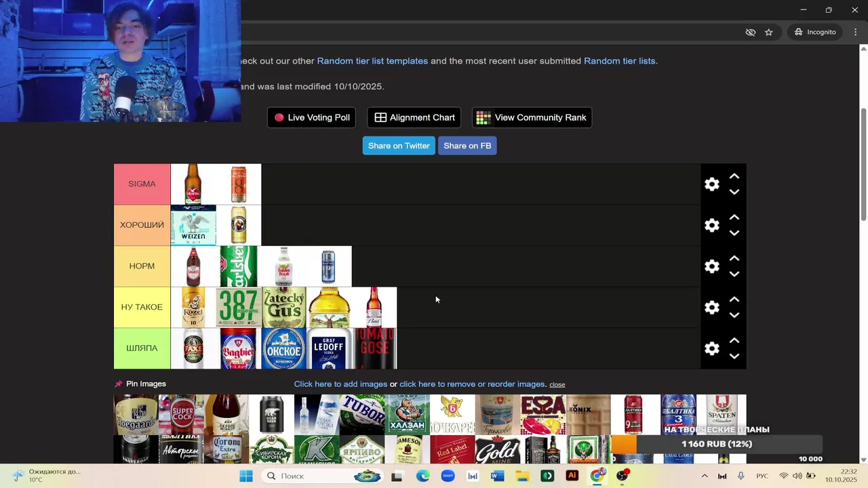Screen dimensions: 868x488
Task: Pick Gold Mine image from the pool
Action: coord(498,449)
